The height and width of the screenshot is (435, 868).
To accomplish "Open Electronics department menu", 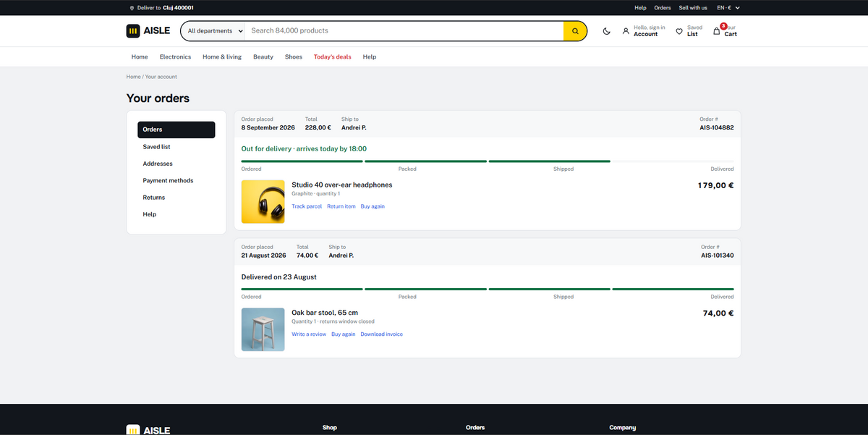I will pos(175,56).
